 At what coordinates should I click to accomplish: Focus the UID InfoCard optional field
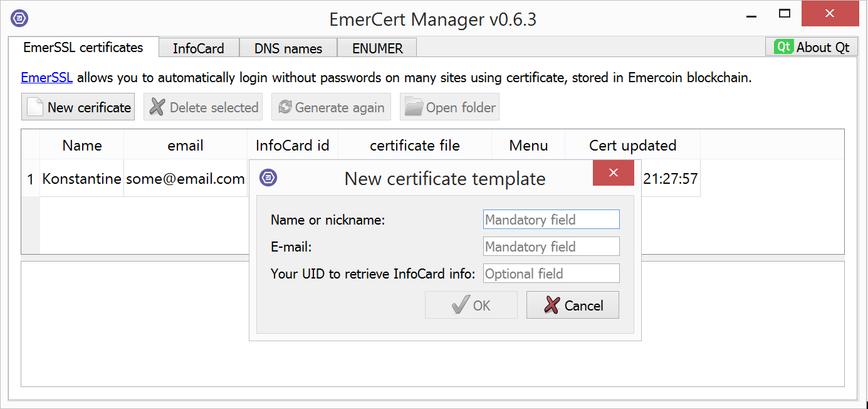pyautogui.click(x=552, y=274)
